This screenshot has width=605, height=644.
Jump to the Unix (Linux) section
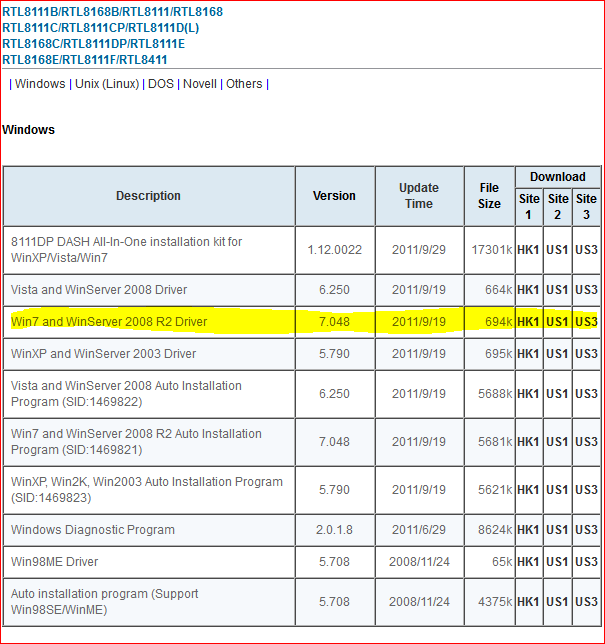tap(107, 84)
